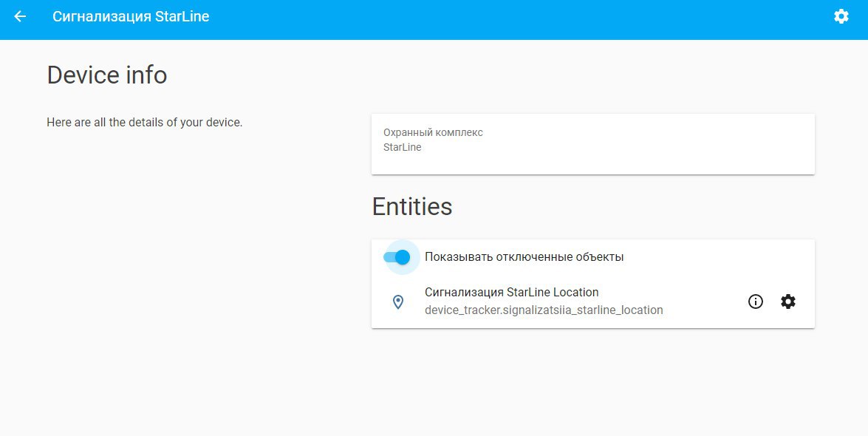This screenshot has height=436, width=868.
Task: Click "Показывать отключенные объекты" label text
Action: tap(524, 257)
